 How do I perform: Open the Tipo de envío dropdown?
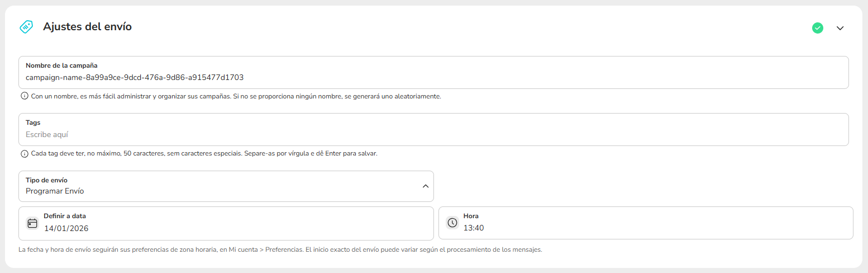226,186
